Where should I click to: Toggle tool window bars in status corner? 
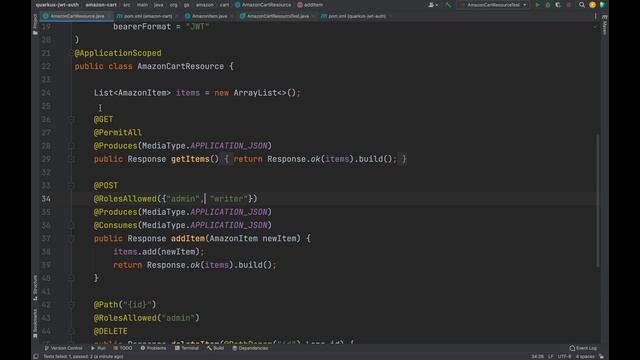36,356
